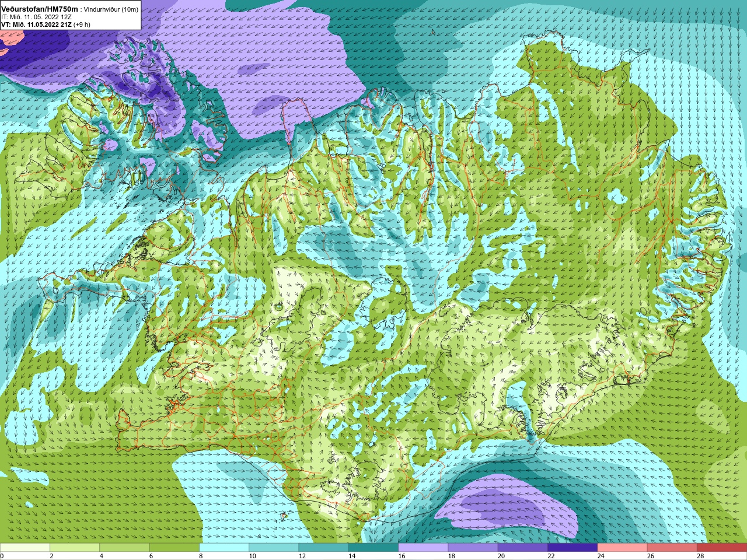Select the 16–18 light lavender legend swatch

[x=423, y=548]
